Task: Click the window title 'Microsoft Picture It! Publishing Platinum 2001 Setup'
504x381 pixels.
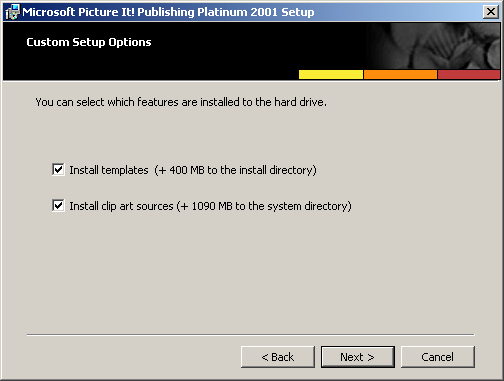Action: tap(168, 12)
